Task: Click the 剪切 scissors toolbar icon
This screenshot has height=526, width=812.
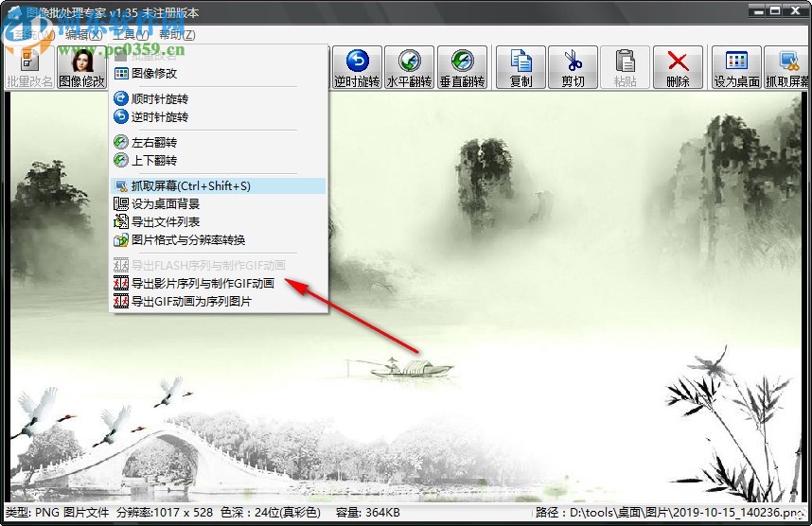Action: [573, 67]
